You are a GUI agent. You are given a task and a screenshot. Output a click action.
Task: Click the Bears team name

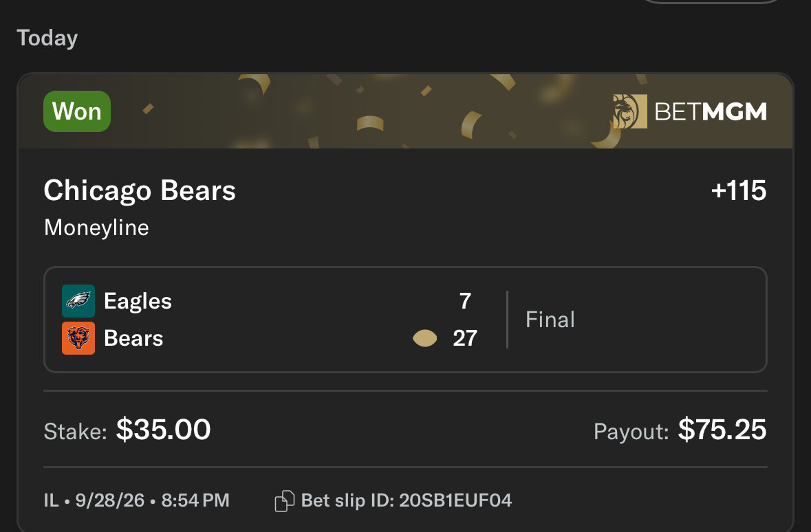pyautogui.click(x=133, y=338)
